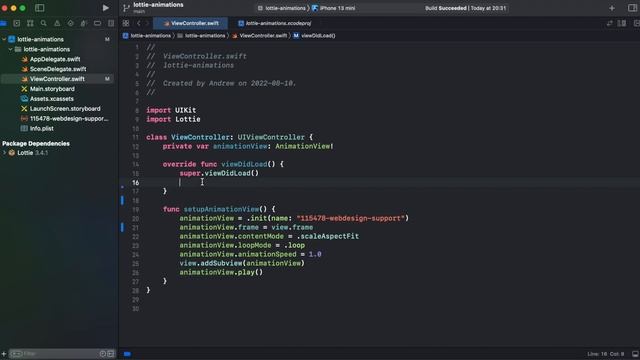Go forward in editor history
This screenshot has height=360, width=640.
point(147,23)
